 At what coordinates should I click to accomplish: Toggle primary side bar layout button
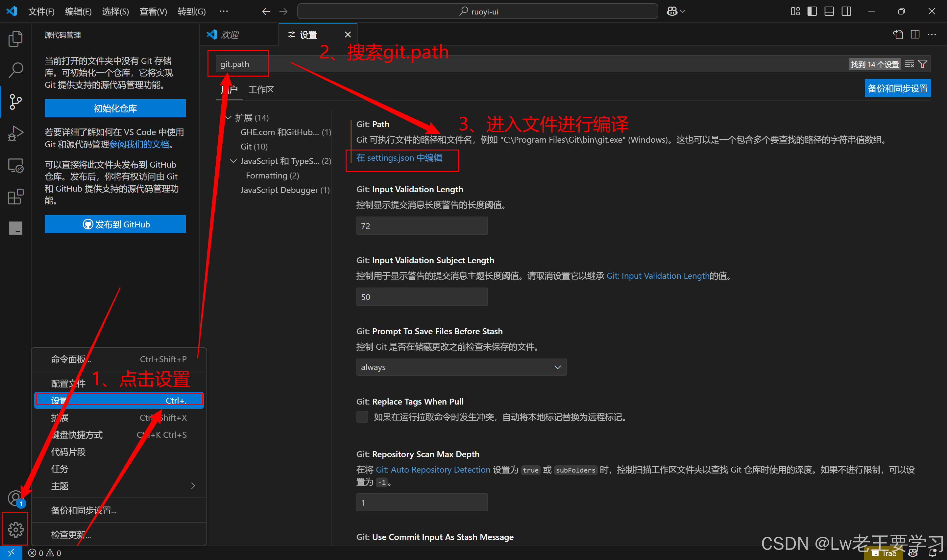[812, 11]
